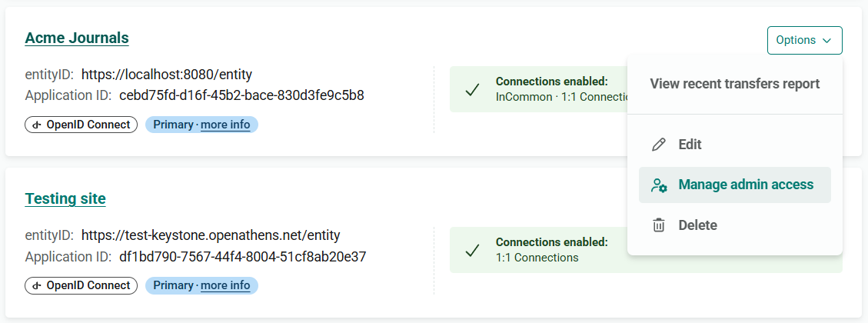The width and height of the screenshot is (868, 323).
Task: Click the chevron arrow in Options button
Action: [827, 41]
